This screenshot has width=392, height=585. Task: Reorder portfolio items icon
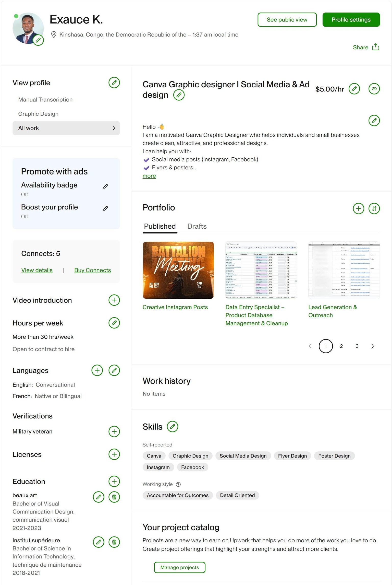(x=374, y=208)
